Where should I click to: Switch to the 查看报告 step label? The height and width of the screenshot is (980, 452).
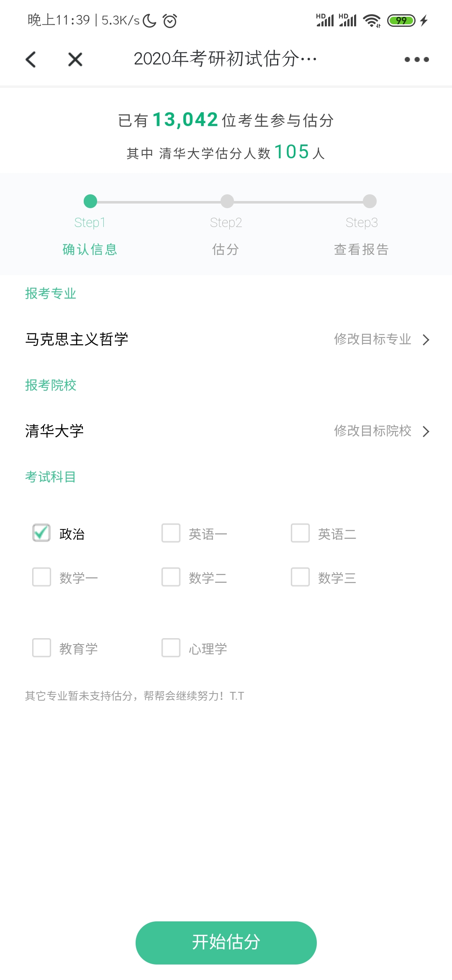pyautogui.click(x=361, y=250)
